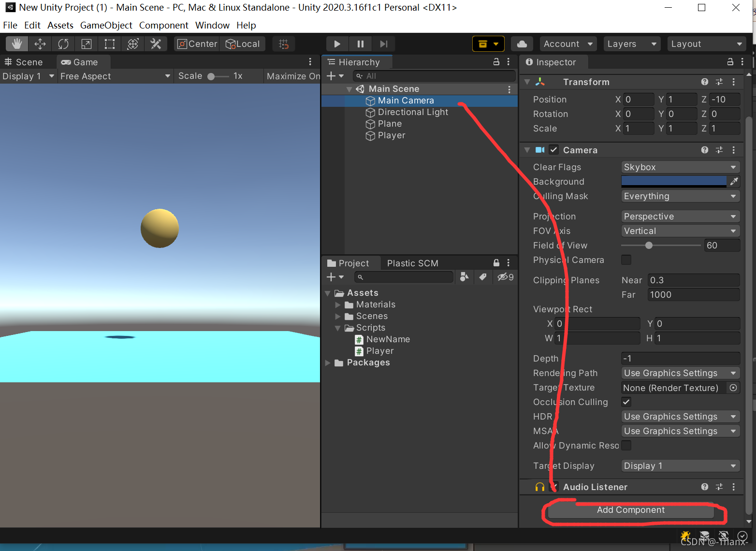
Task: Expand the Materials folder
Action: 338,304
